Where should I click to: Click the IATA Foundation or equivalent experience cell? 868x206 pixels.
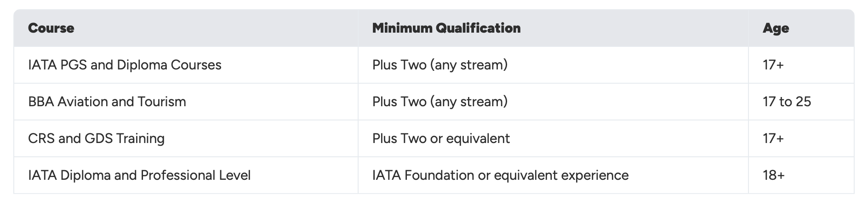[x=500, y=175]
